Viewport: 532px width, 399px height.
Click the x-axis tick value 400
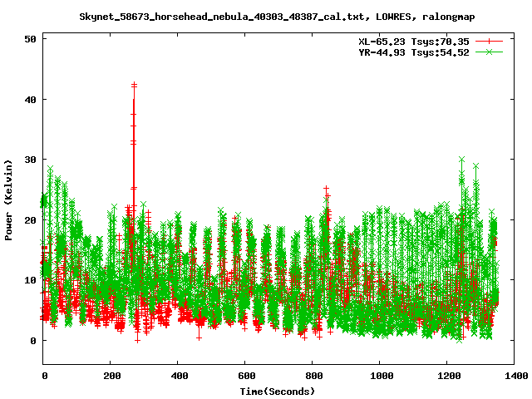(x=179, y=376)
